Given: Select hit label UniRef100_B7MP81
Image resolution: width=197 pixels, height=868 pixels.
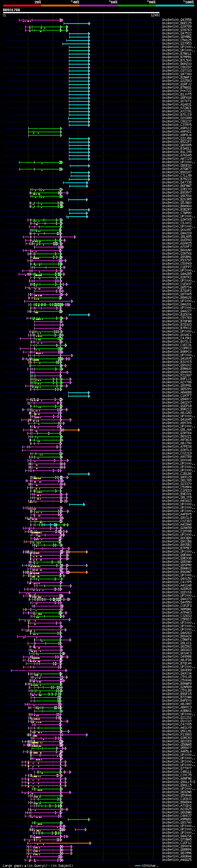Looking at the screenshot, I should coord(177,57).
